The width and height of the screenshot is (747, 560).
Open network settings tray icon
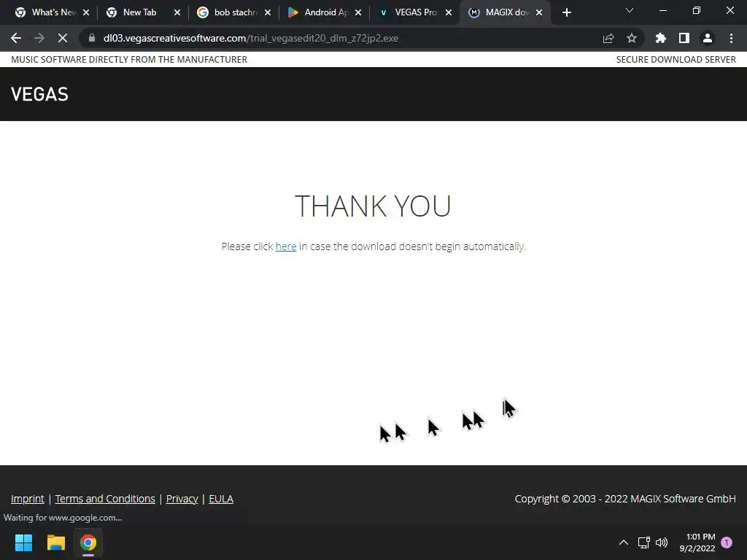[x=644, y=542]
